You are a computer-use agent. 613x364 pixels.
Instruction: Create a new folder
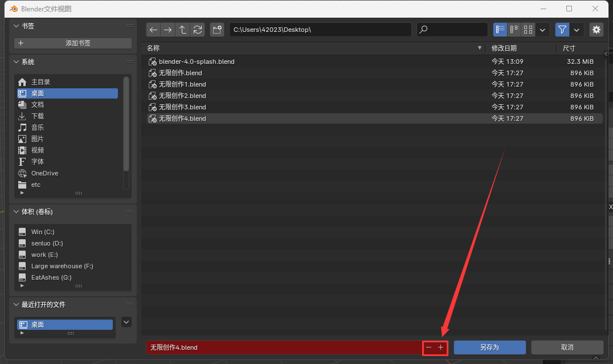pyautogui.click(x=217, y=30)
